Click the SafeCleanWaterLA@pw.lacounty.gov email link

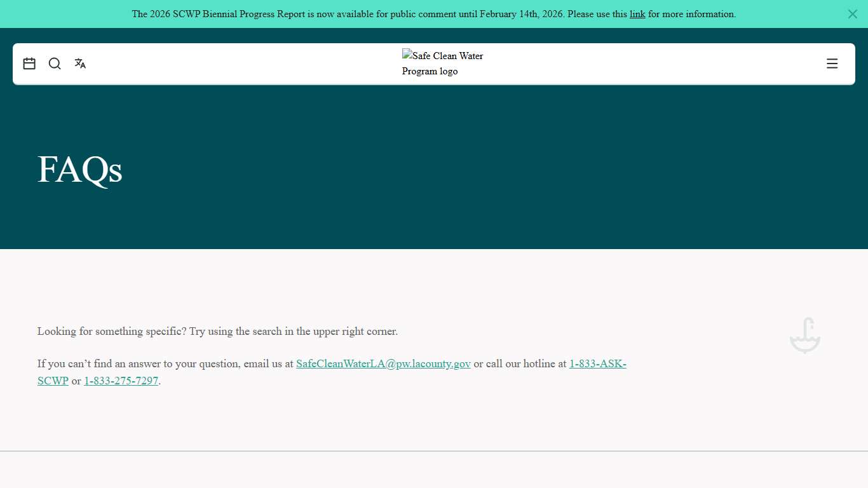(383, 364)
